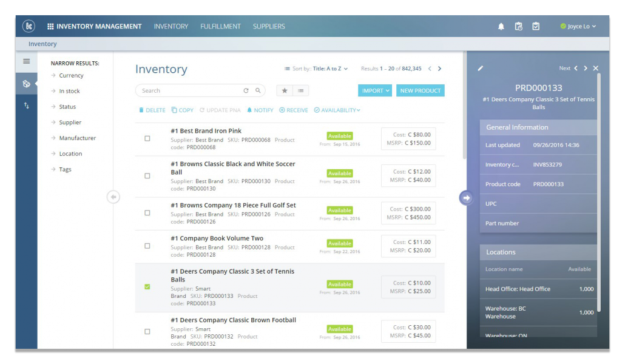Select the transfers arrows icon in sidebar
The width and height of the screenshot is (625, 364).
(x=26, y=106)
